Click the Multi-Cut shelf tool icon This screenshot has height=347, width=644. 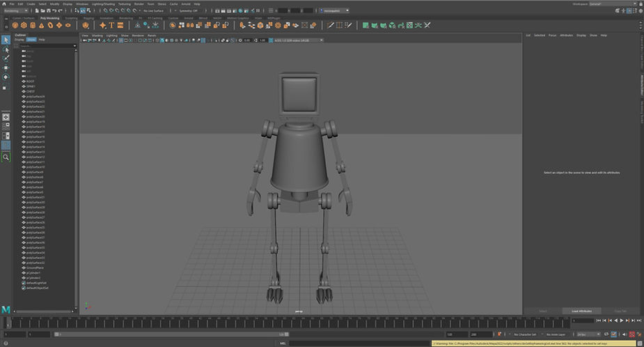(331, 26)
